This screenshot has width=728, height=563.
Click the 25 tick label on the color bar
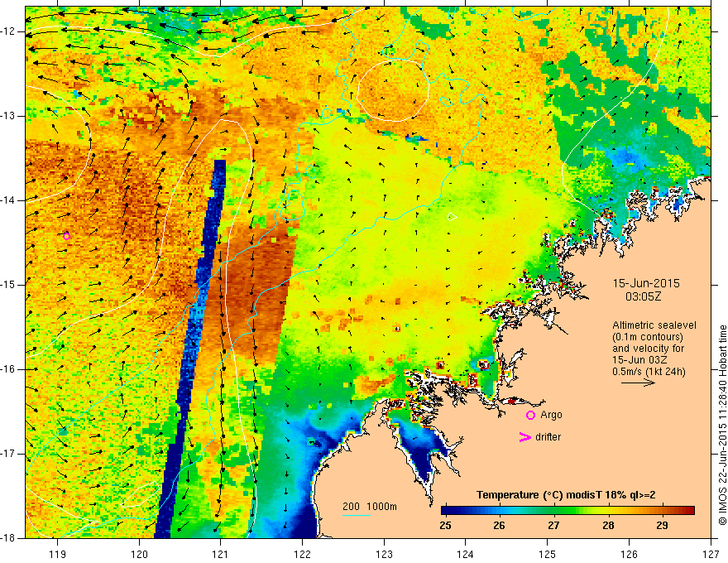[x=445, y=526]
